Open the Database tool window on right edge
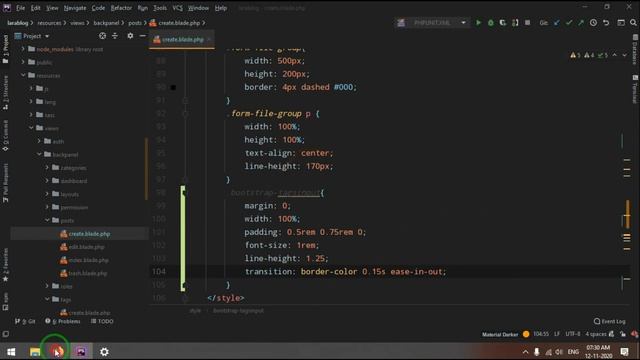Screen dimensions: 640x360 point(635,50)
